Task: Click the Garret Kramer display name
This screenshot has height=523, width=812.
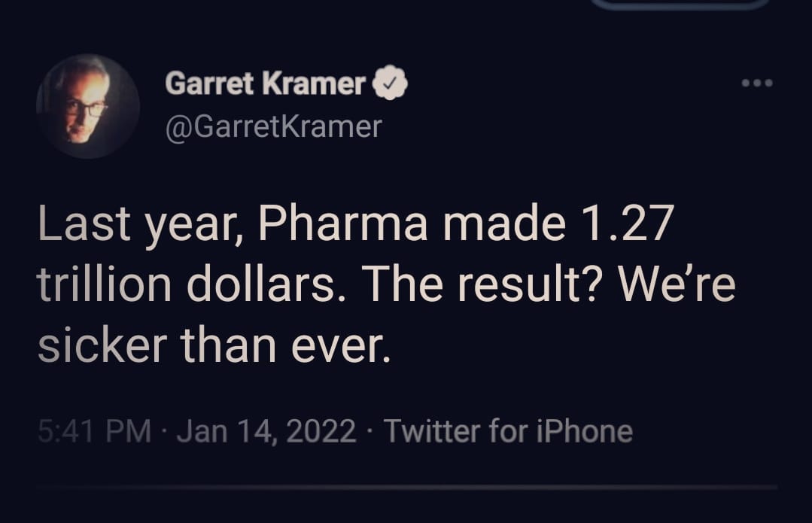Action: point(265,84)
